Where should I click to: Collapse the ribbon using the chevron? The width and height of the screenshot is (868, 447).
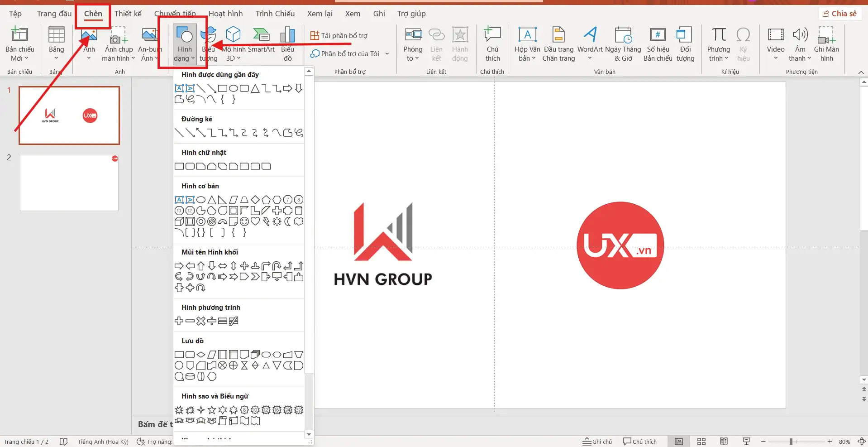coord(861,72)
